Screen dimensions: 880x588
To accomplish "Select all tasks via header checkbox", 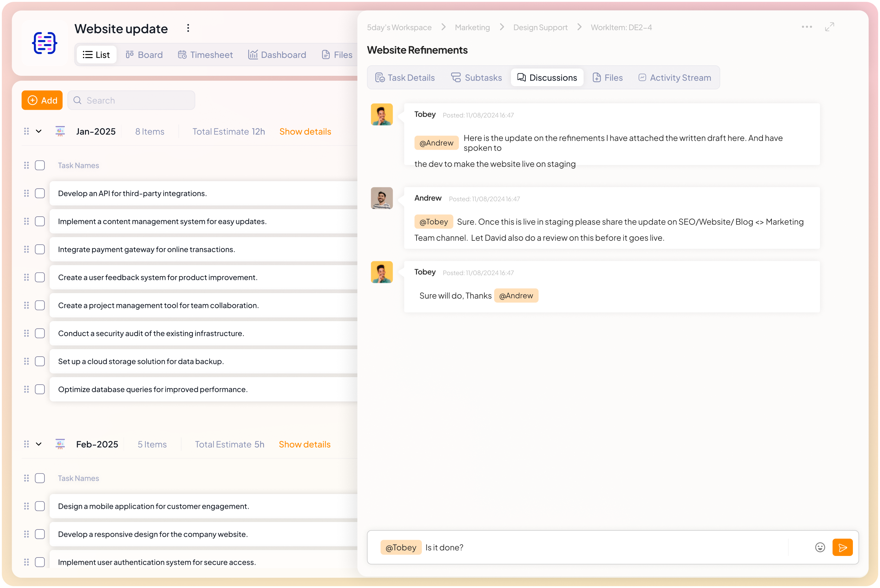I will coord(40,165).
